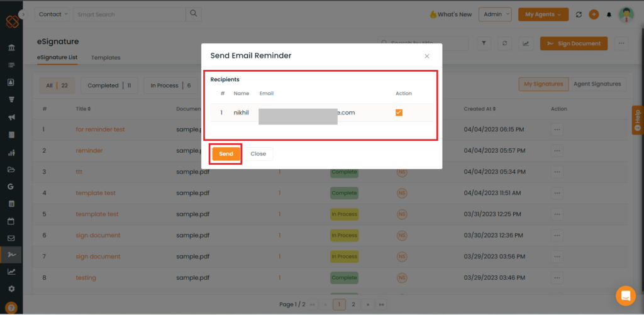The width and height of the screenshot is (644, 315).
Task: Expand the sidebar with arrow toggle
Action: (23, 14)
